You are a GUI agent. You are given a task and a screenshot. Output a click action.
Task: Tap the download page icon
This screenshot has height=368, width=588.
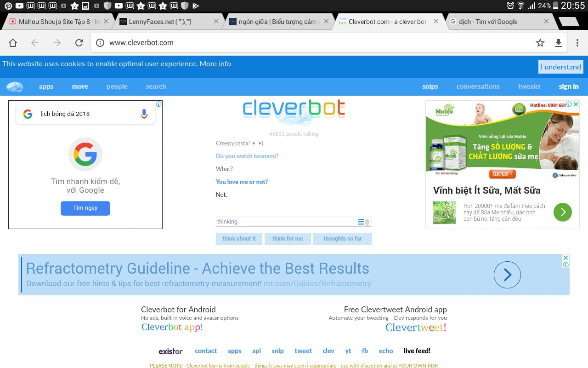tap(559, 43)
